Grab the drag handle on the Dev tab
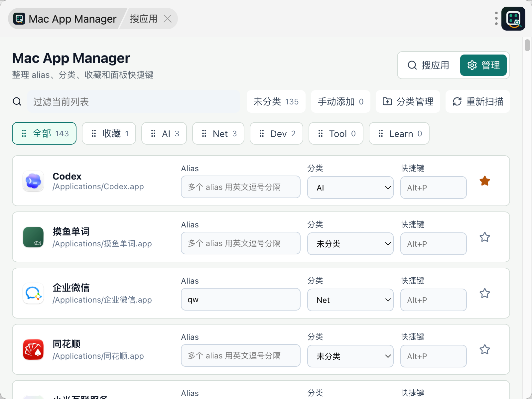532x399 pixels. point(262,133)
